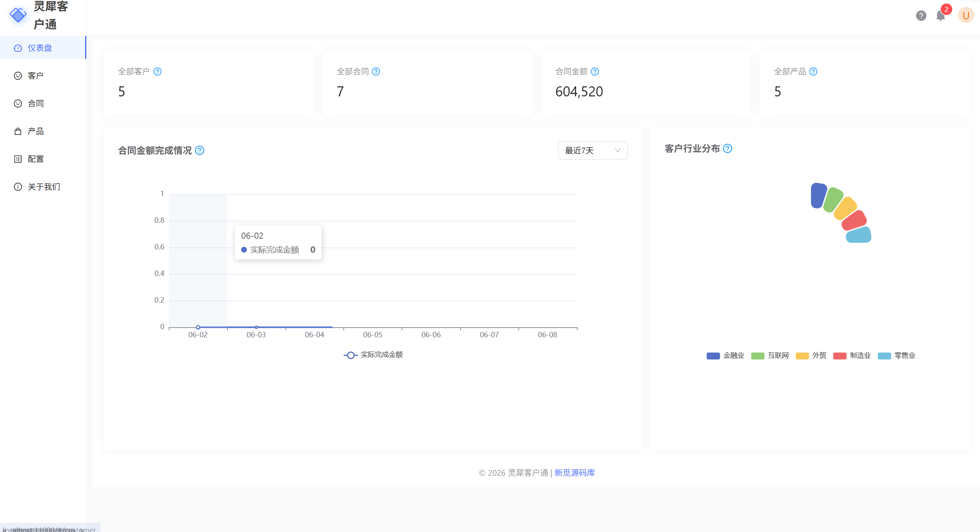This screenshot has width=980, height=532.
Task: Click the green 互联网 pie segment
Action: [833, 199]
